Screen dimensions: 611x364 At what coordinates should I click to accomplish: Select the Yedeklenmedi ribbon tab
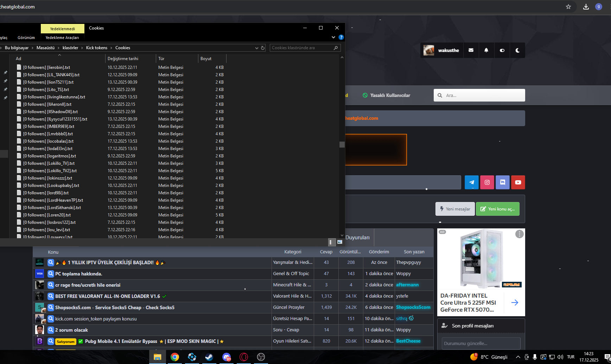pos(63,28)
